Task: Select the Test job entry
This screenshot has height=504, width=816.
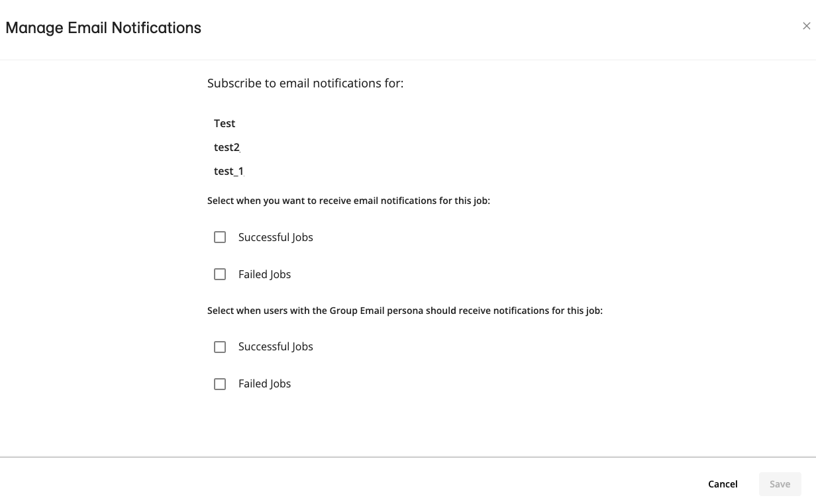Action: tap(224, 123)
